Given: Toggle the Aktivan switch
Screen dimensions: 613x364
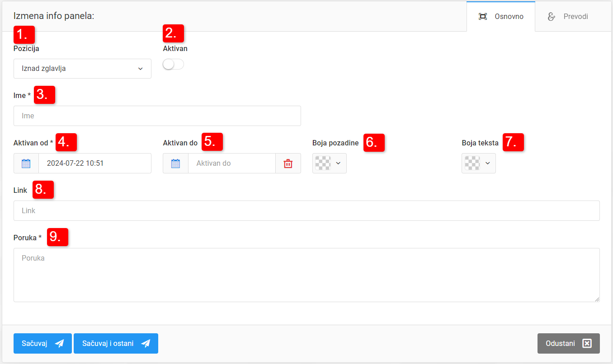Looking at the screenshot, I should point(173,65).
